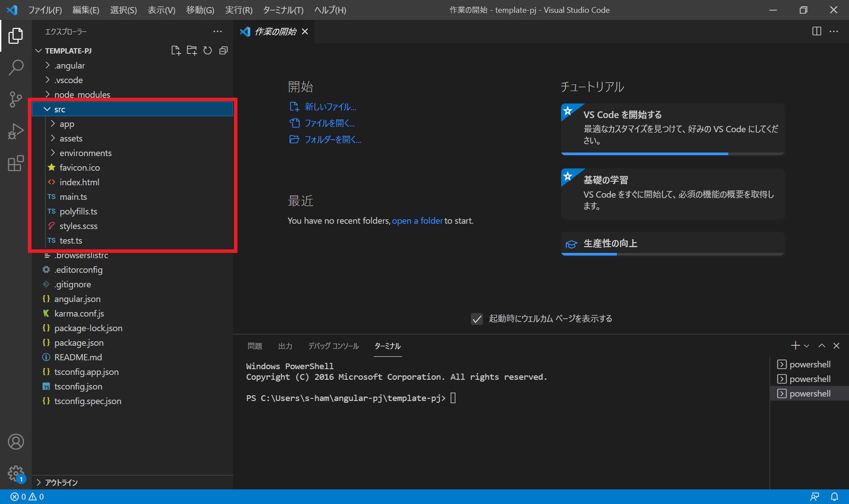Viewport: 849px width, 504px height.
Task: Click New Folder icon in explorer header
Action: coord(191,50)
